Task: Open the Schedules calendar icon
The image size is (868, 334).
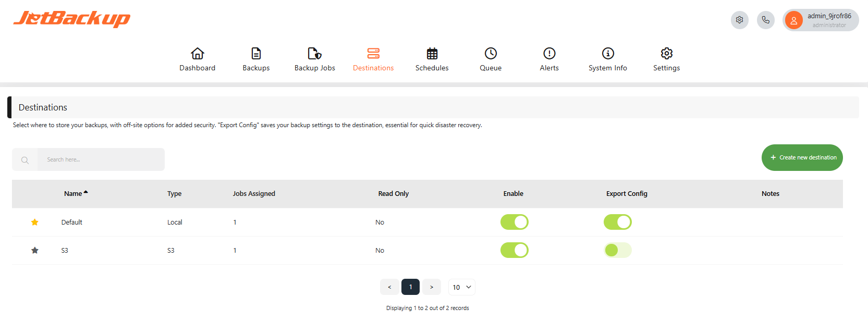Action: pos(432,54)
